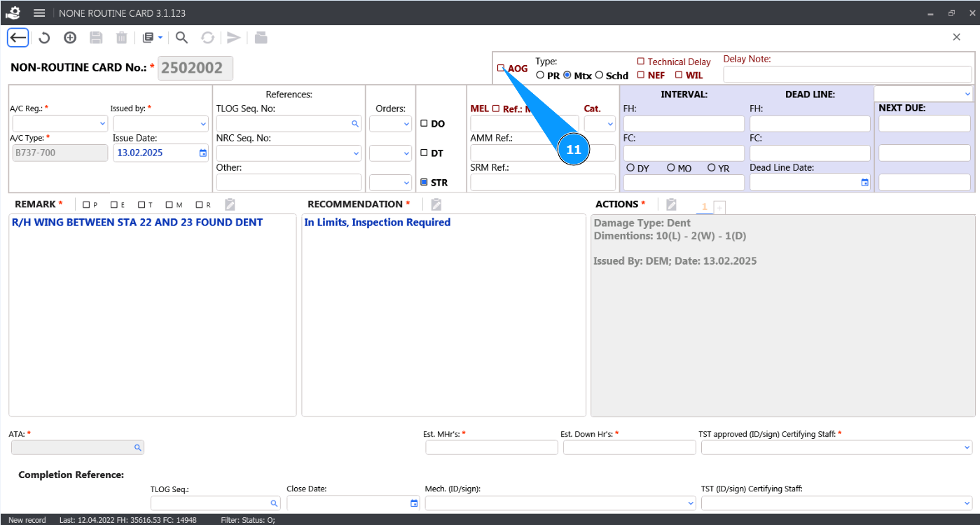980x525 pixels.
Task: Click the notepad icon beside RECOMMENDATION
Action: pos(436,204)
